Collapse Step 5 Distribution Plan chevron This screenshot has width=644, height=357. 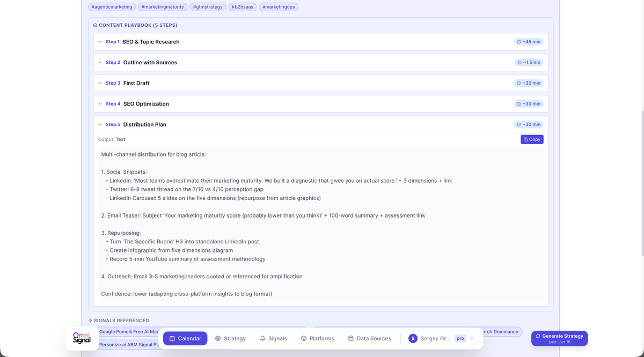coord(100,124)
